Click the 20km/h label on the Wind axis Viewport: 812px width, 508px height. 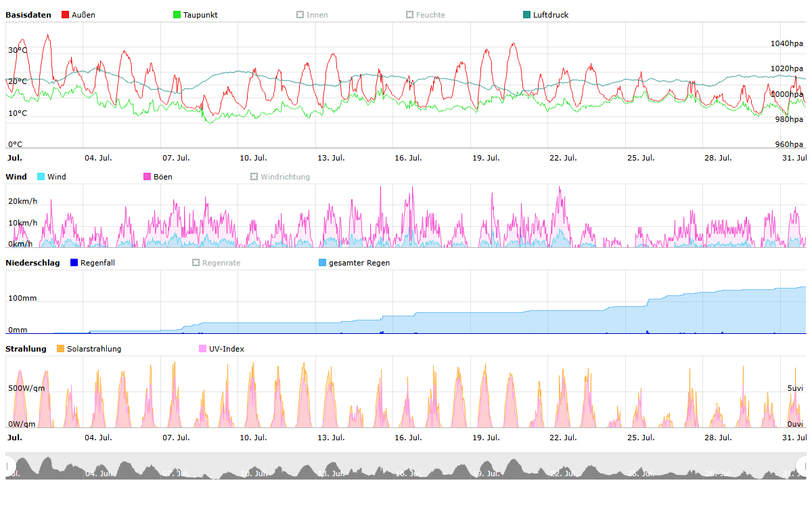click(22, 201)
